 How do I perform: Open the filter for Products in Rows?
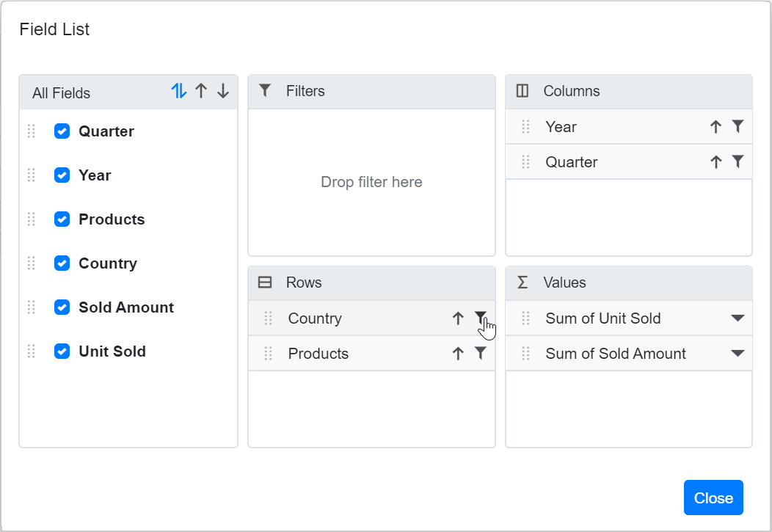click(481, 353)
